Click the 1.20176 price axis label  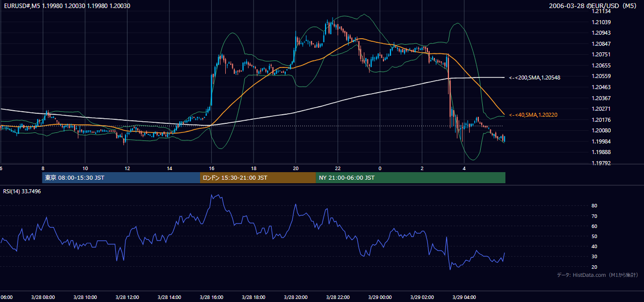coord(601,120)
